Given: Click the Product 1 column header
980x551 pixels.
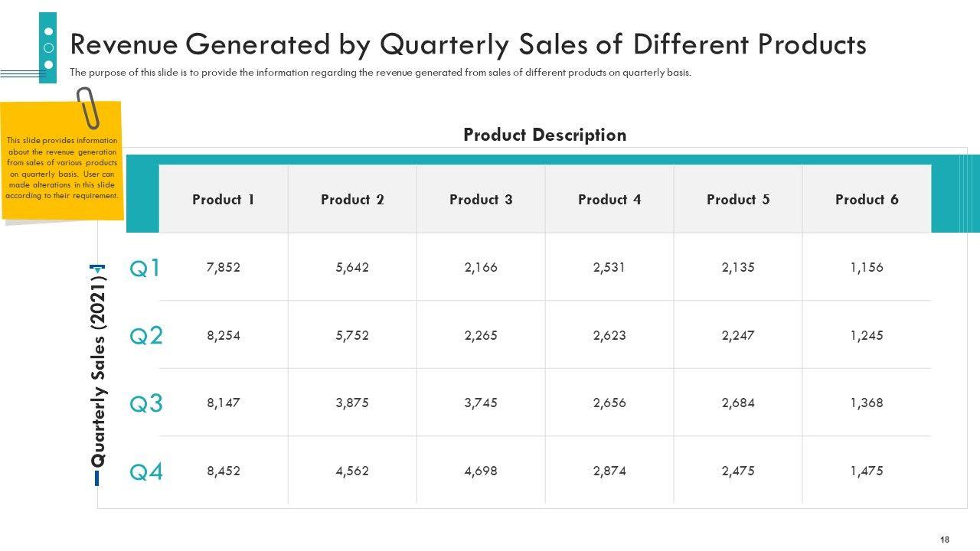Looking at the screenshot, I should pos(224,200).
